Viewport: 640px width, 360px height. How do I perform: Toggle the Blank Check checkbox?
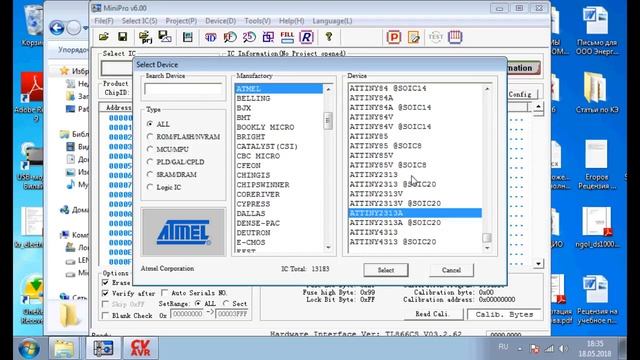[x=105, y=316]
